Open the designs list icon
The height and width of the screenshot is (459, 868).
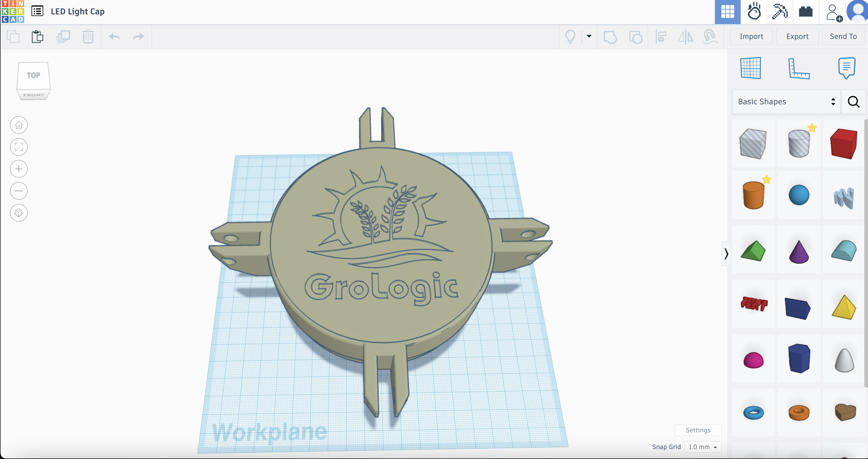[37, 11]
